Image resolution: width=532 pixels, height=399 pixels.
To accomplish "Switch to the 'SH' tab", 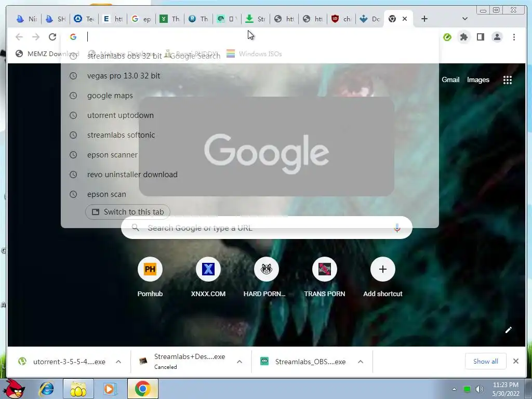I will [x=56, y=19].
